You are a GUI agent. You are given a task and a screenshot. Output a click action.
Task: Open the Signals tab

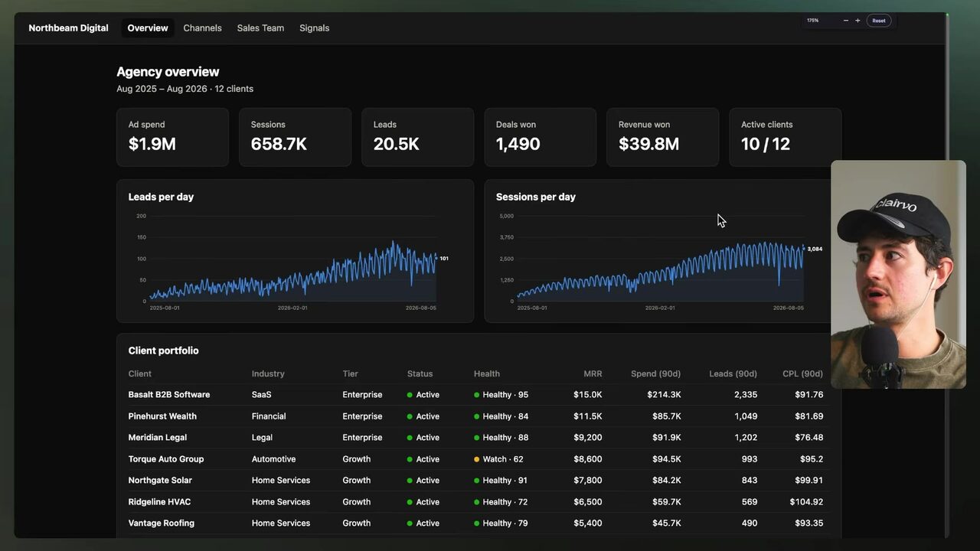pos(315,28)
